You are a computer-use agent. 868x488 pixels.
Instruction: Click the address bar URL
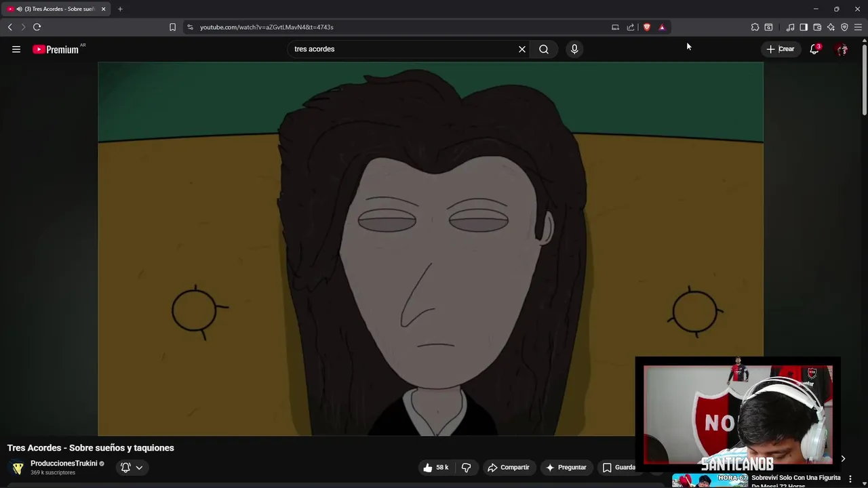(267, 27)
